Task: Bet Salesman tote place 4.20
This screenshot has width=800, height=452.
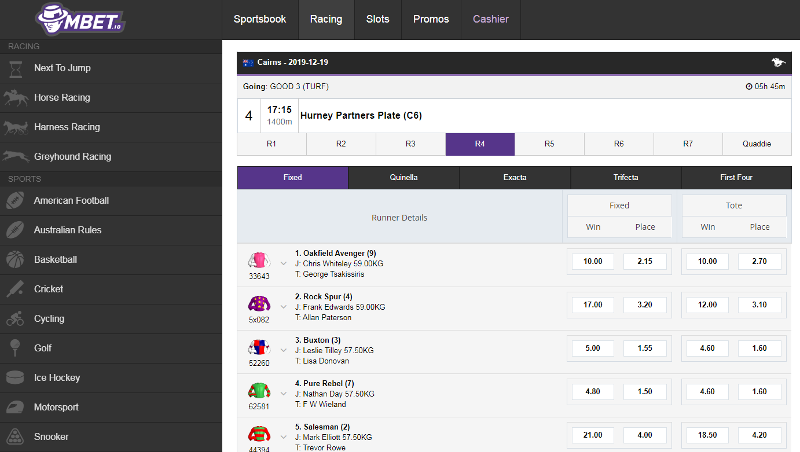Action: [x=760, y=435]
